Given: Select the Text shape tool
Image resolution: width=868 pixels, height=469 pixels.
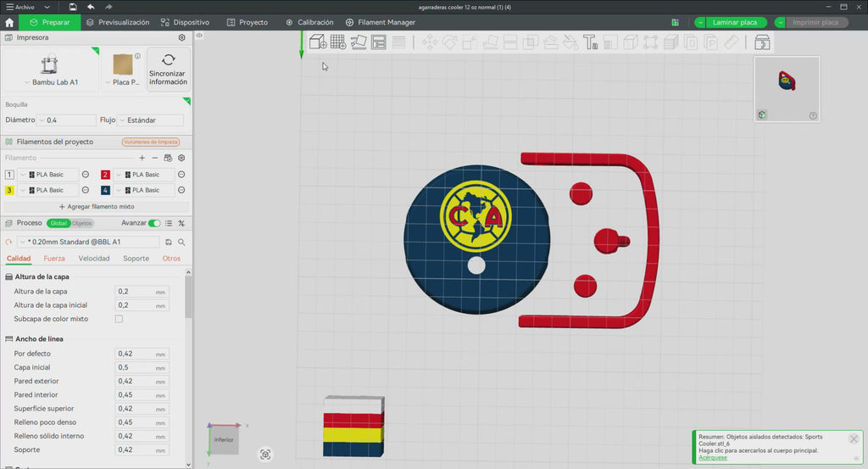Looking at the screenshot, I should click(590, 42).
